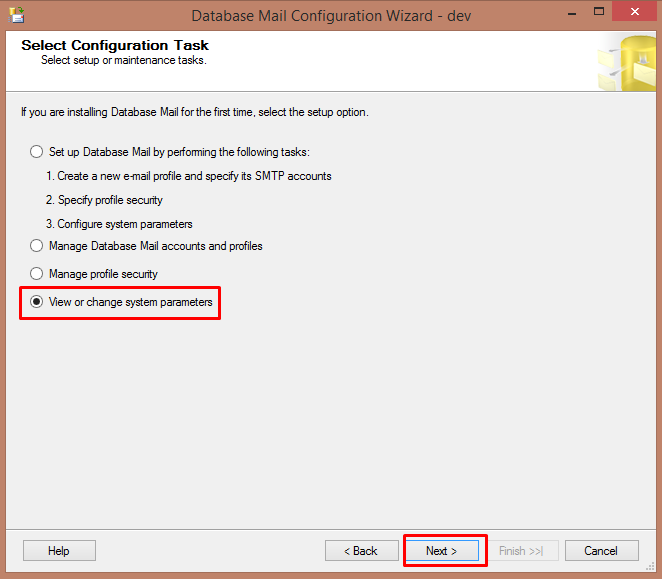Viewport: 662px width, 579px height.
Task: Click the yellow Database Mail graphic in the header
Action: click(626, 62)
